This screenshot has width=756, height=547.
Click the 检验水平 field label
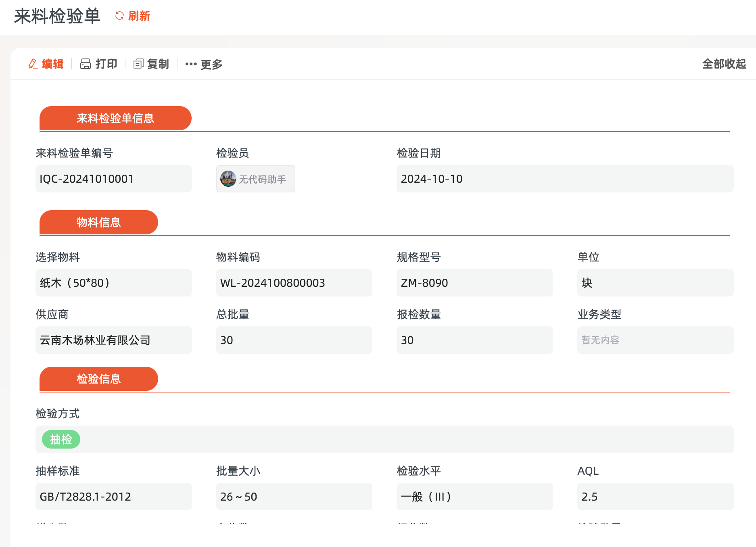point(419,471)
